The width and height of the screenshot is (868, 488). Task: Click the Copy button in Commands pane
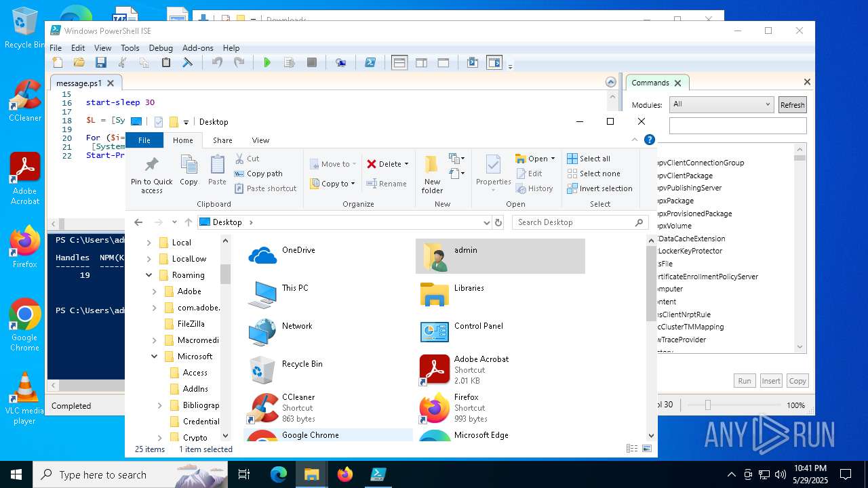[x=797, y=381]
